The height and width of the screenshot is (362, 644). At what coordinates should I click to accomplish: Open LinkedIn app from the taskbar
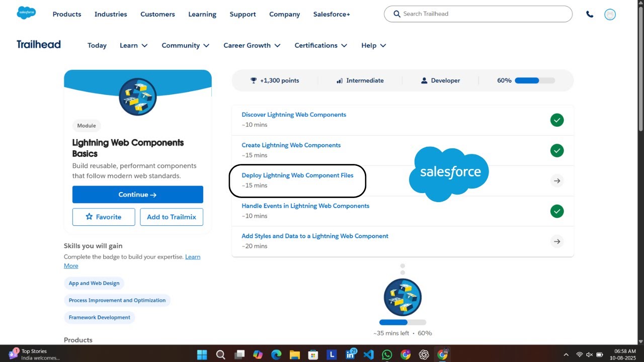350,354
